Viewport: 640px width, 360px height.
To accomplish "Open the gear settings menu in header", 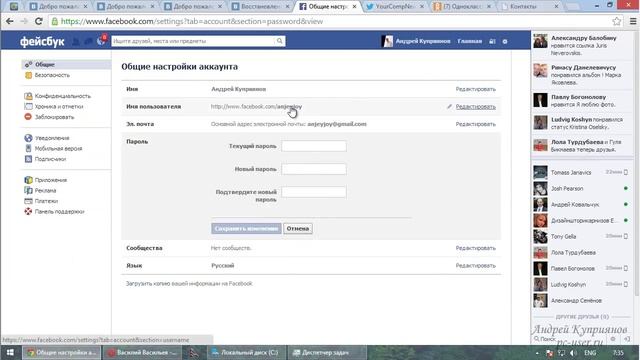I will pos(505,41).
